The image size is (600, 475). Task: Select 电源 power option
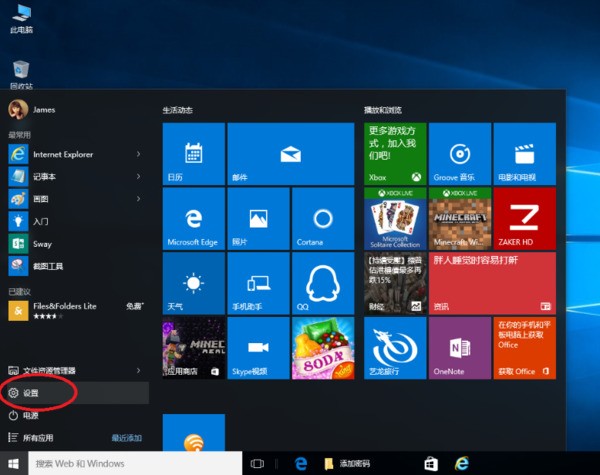pos(30,415)
